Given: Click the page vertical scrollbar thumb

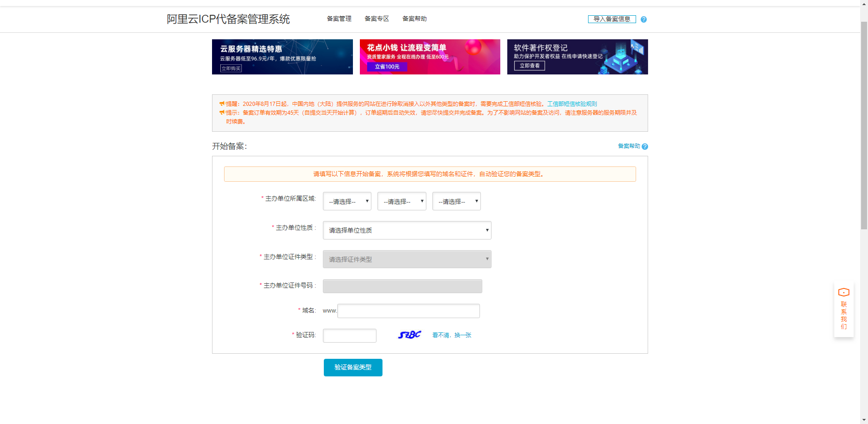Looking at the screenshot, I should point(864,125).
